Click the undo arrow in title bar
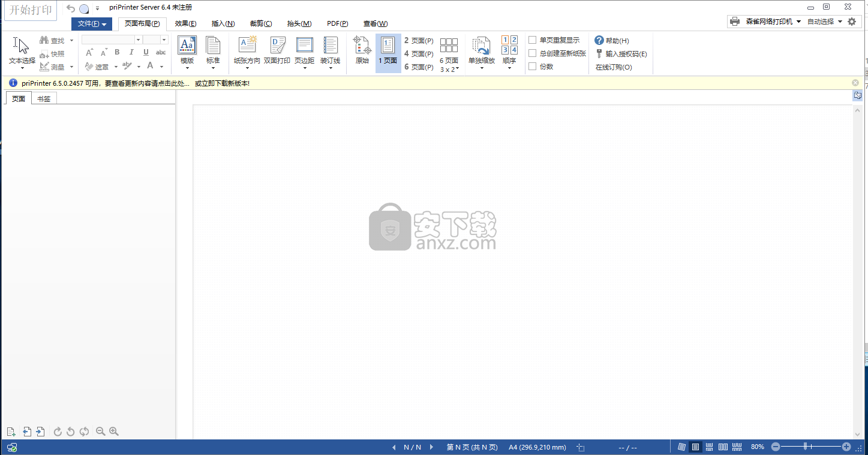868x455 pixels. click(71, 8)
